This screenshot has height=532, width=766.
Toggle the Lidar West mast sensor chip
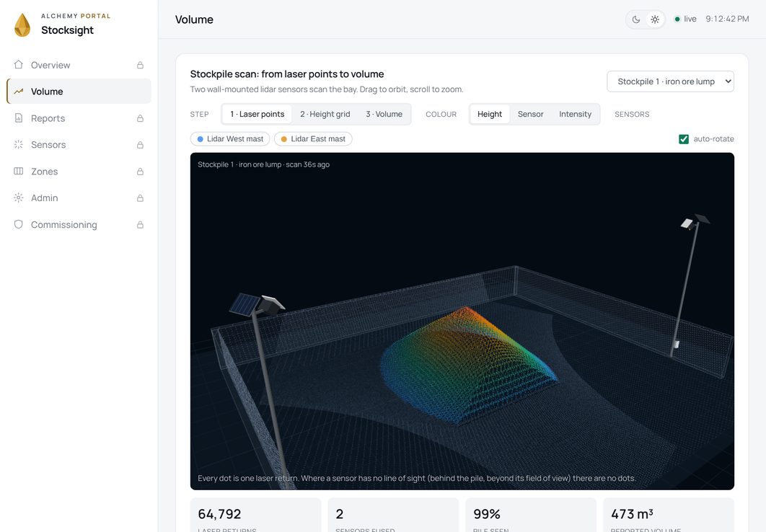[x=230, y=138]
